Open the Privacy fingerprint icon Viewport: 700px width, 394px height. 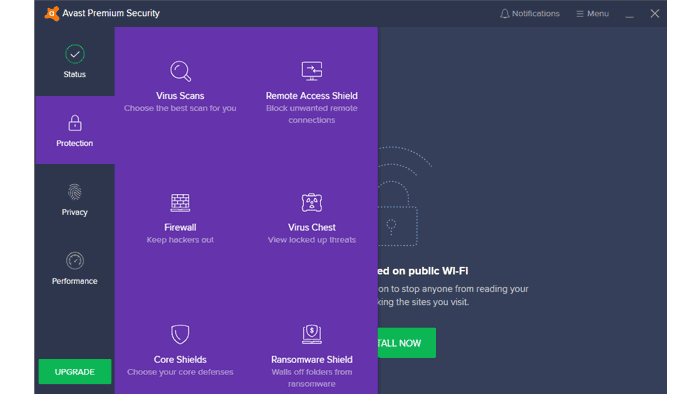75,192
